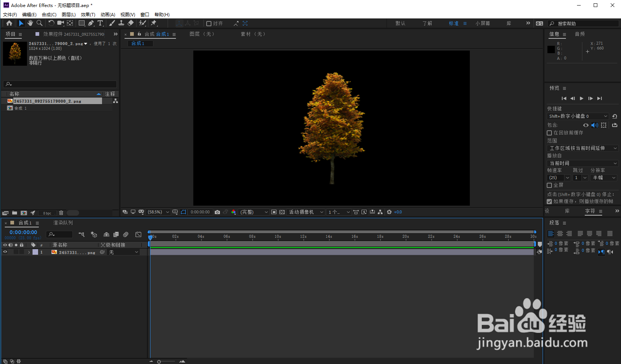The image size is (621, 364).
Task: Take a snapshot with the camera icon
Action: coord(217,212)
